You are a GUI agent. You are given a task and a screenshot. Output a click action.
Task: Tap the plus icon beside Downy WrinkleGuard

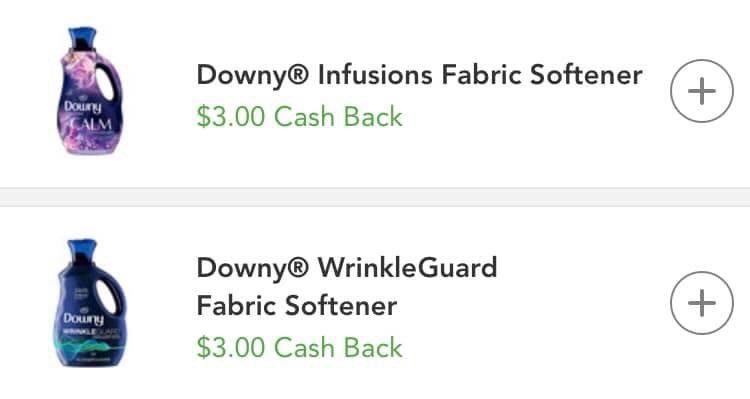(x=702, y=303)
